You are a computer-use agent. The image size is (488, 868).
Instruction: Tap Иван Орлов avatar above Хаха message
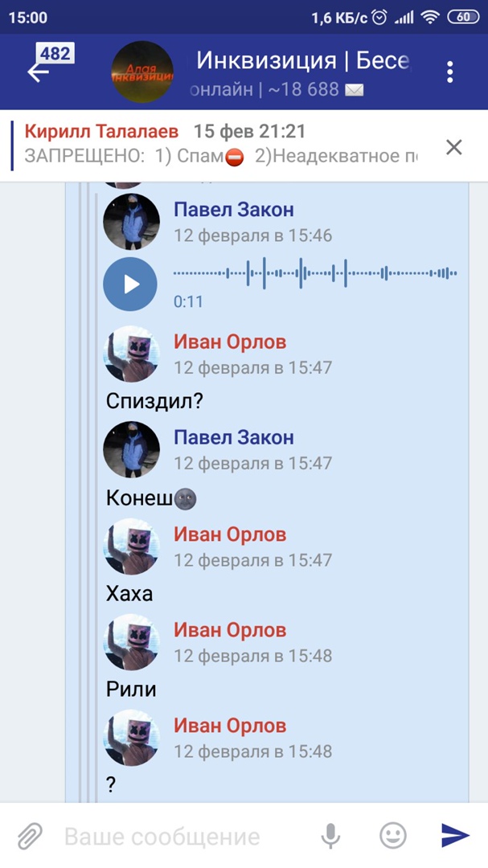(131, 546)
